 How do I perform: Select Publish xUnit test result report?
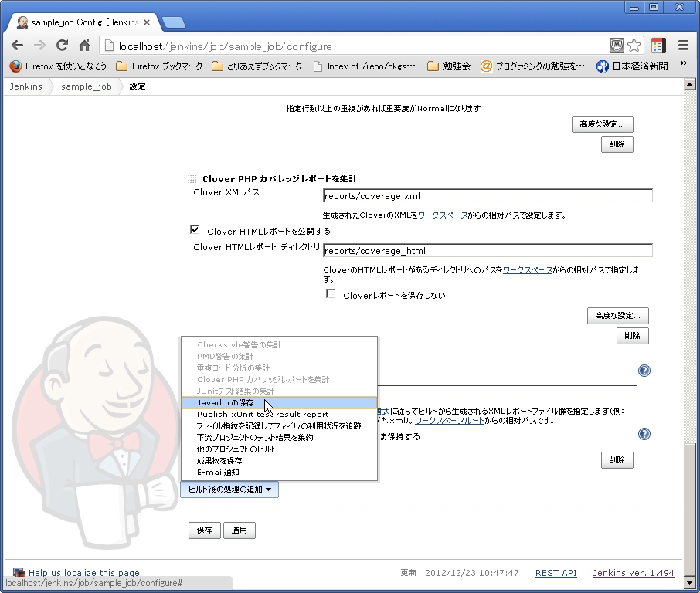[x=279, y=415]
